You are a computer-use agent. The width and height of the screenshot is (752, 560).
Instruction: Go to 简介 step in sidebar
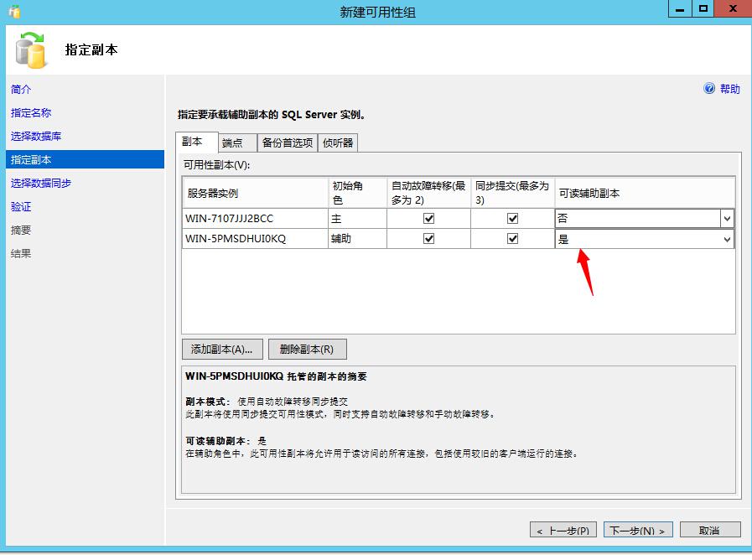(x=21, y=89)
